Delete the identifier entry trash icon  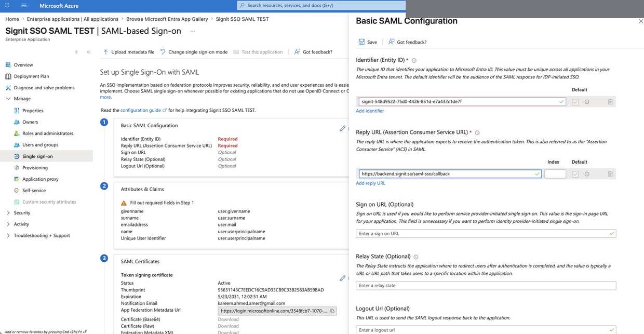tap(610, 102)
